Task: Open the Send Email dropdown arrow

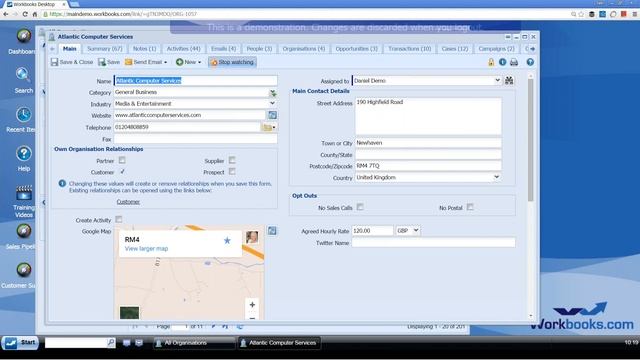Action: [165, 62]
